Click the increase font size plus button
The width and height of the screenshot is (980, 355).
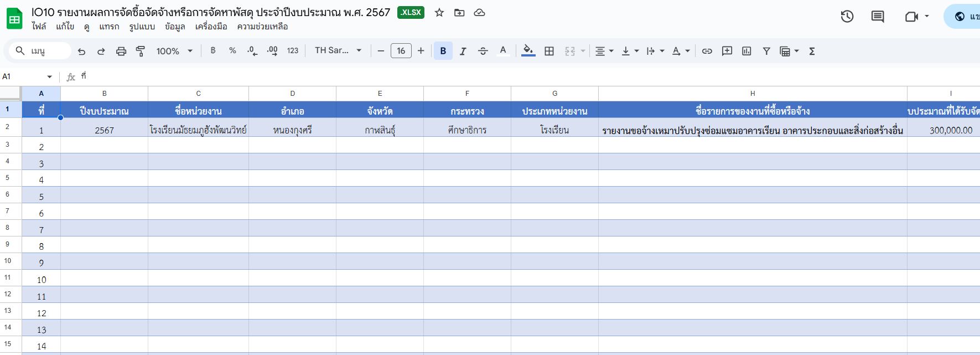pos(421,51)
